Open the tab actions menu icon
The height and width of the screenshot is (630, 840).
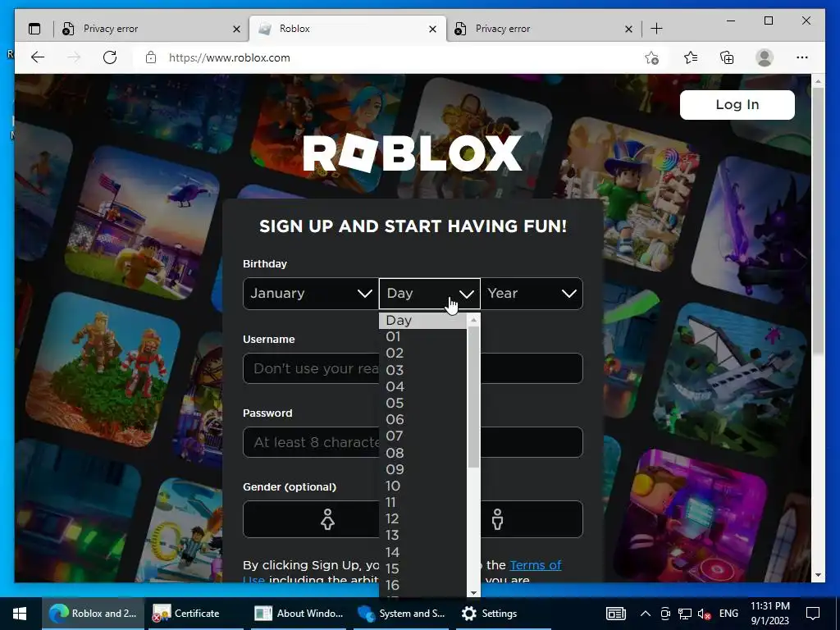(34, 29)
